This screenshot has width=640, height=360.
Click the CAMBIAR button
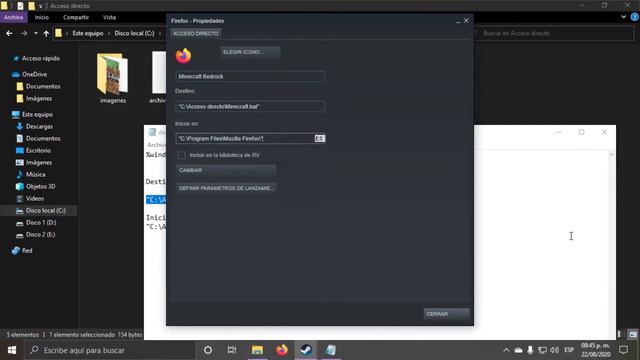[226, 170]
